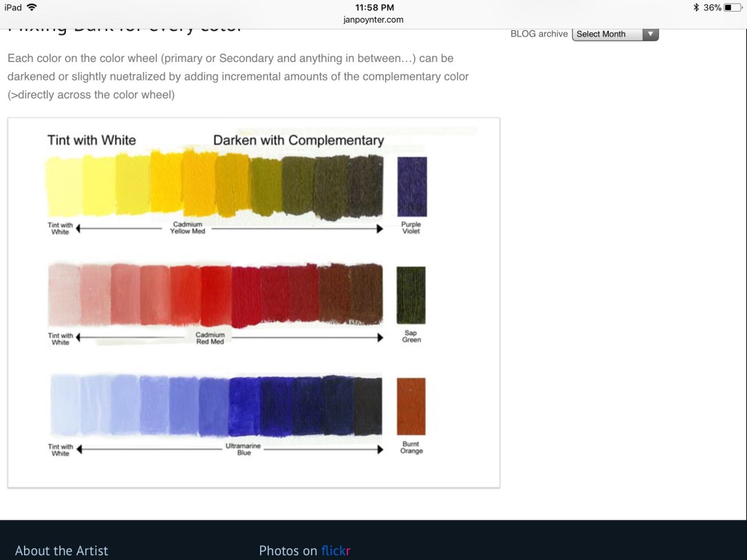Select the Sap Green swatch
This screenshot has height=560, width=747.
pos(411,295)
